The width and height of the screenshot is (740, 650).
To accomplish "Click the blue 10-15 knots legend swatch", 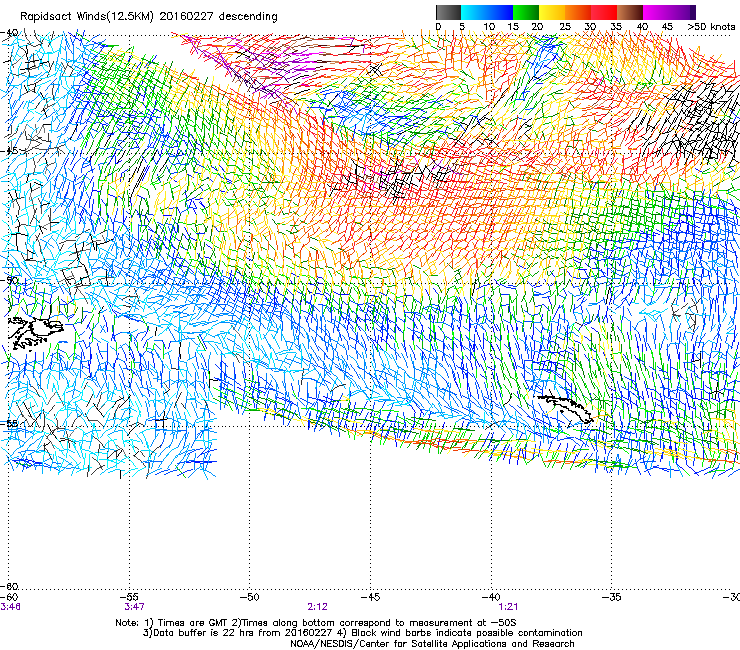I will coord(500,12).
